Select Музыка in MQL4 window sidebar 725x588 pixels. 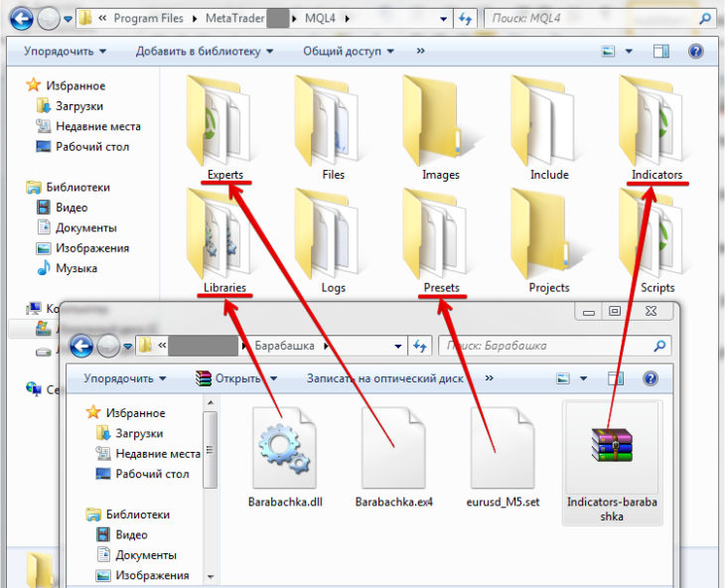point(68,268)
